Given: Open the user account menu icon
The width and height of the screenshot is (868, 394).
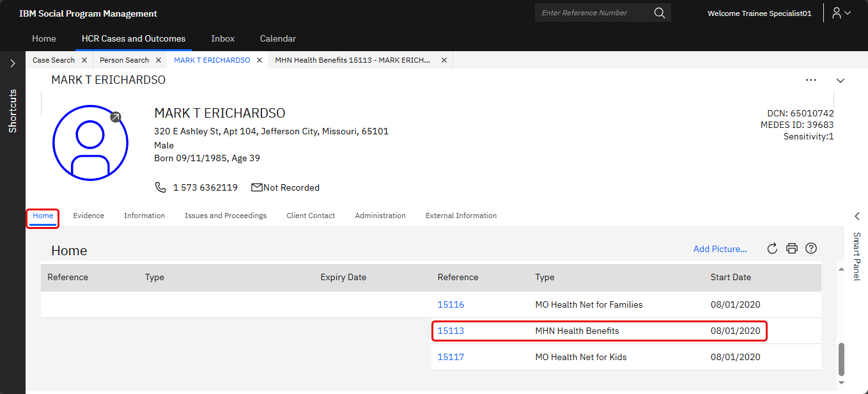Looking at the screenshot, I should (841, 13).
